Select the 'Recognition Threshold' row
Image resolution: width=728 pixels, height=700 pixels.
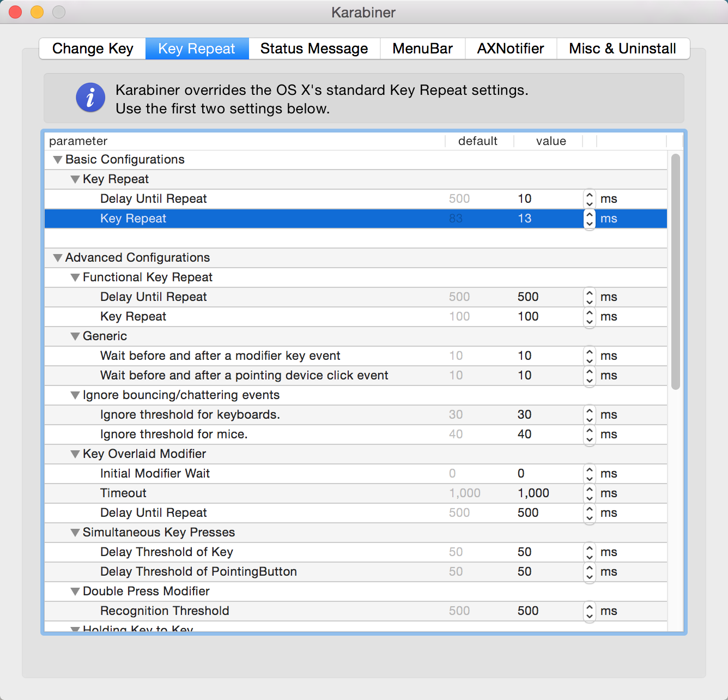coord(356,611)
